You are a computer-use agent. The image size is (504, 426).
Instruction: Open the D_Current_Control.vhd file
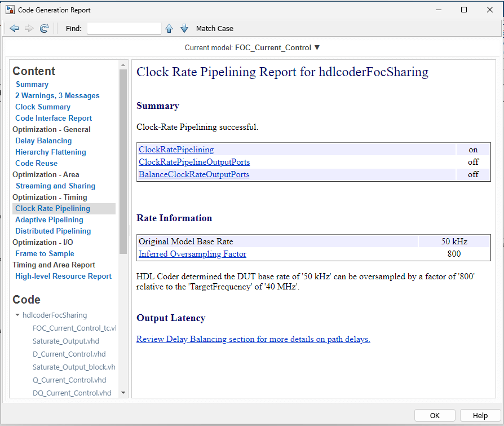point(69,354)
